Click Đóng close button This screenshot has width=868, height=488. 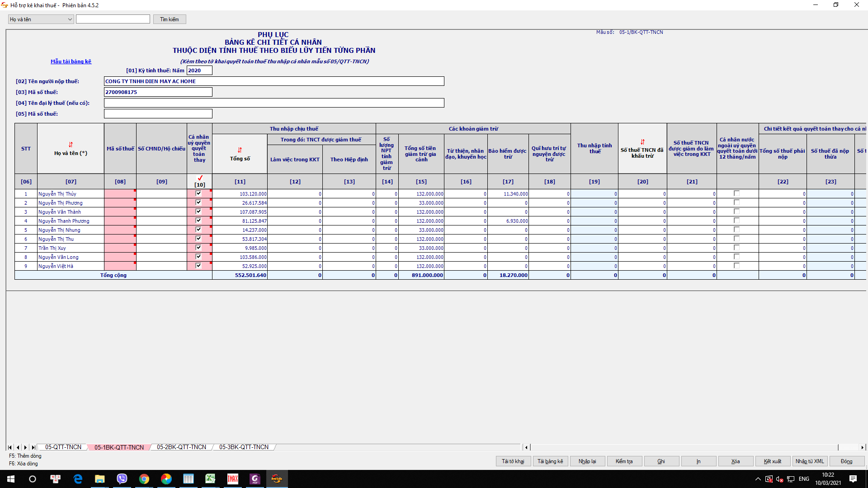[847, 461]
